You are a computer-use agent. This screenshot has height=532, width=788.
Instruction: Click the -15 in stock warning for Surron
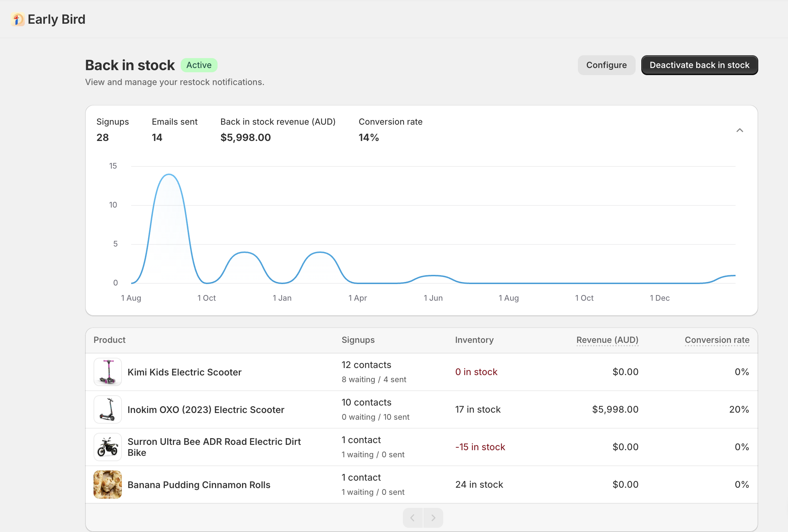(x=480, y=447)
